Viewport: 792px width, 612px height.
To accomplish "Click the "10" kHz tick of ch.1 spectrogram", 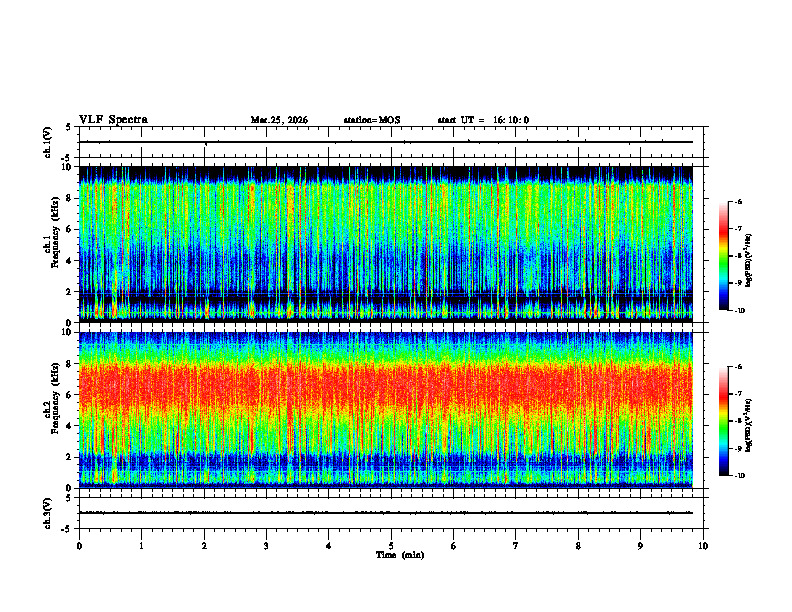I will coord(67,167).
